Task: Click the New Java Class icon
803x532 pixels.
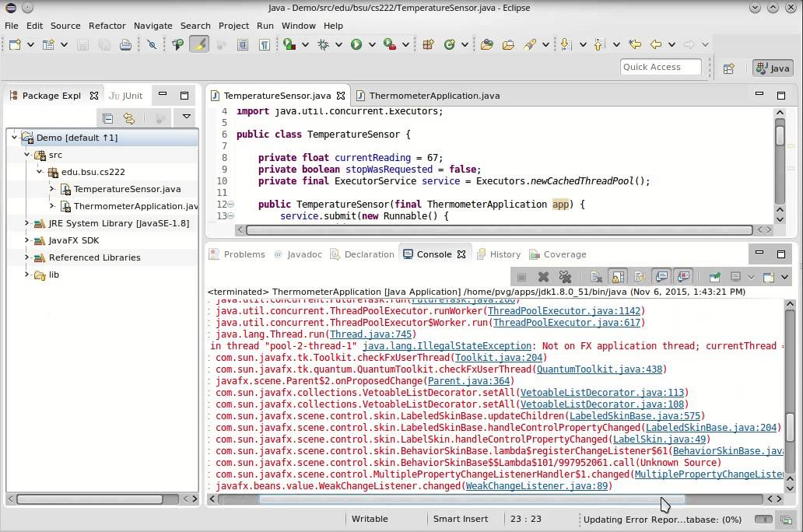Action: point(449,44)
